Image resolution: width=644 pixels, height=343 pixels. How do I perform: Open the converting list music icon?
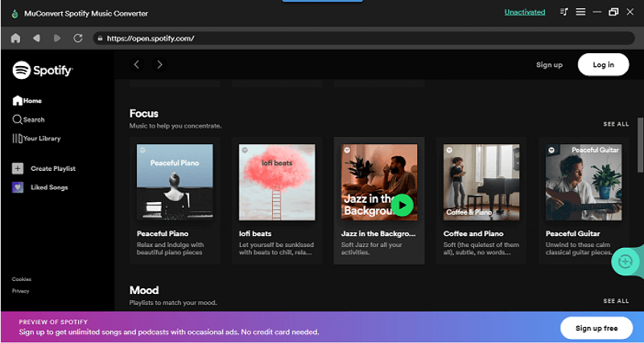[x=564, y=12]
